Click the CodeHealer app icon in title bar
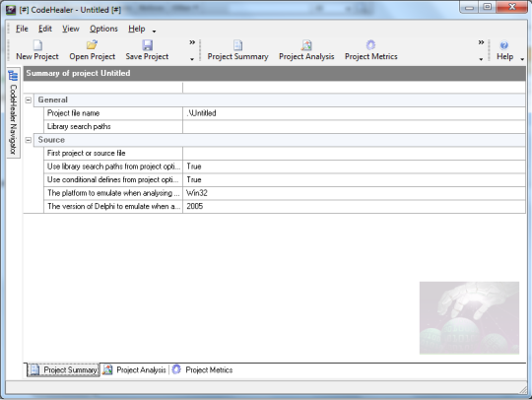Viewport: 532px width, 400px height. [x=11, y=10]
